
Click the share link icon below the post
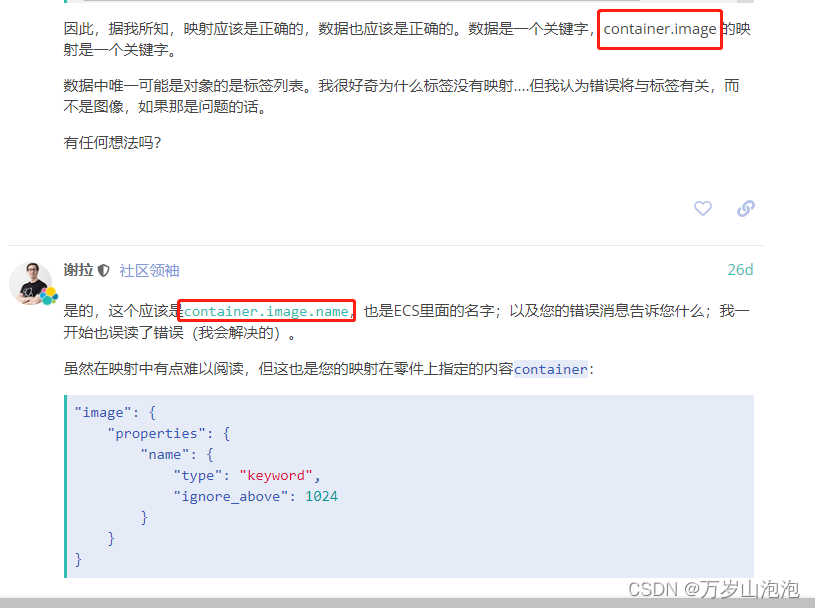click(746, 208)
